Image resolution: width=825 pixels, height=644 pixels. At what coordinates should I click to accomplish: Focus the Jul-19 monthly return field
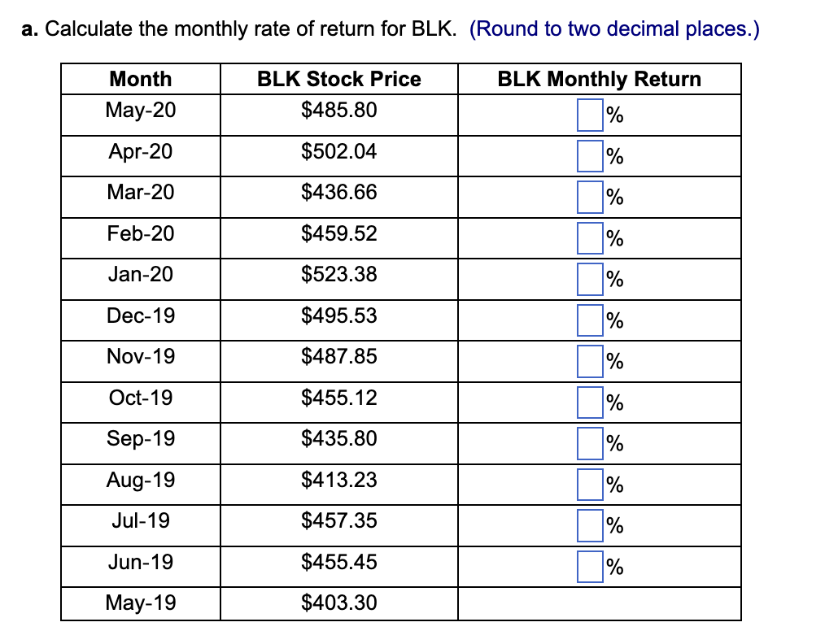click(590, 525)
